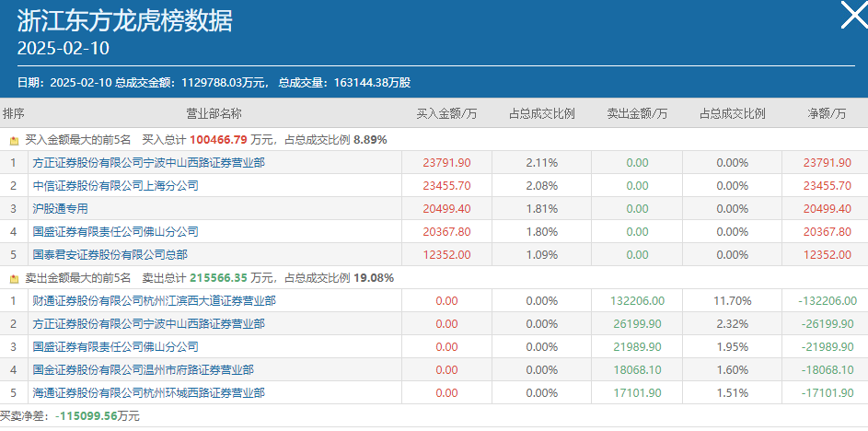The width and height of the screenshot is (868, 431).
Task: Select sell amount 26199.90 cell
Action: point(637,323)
